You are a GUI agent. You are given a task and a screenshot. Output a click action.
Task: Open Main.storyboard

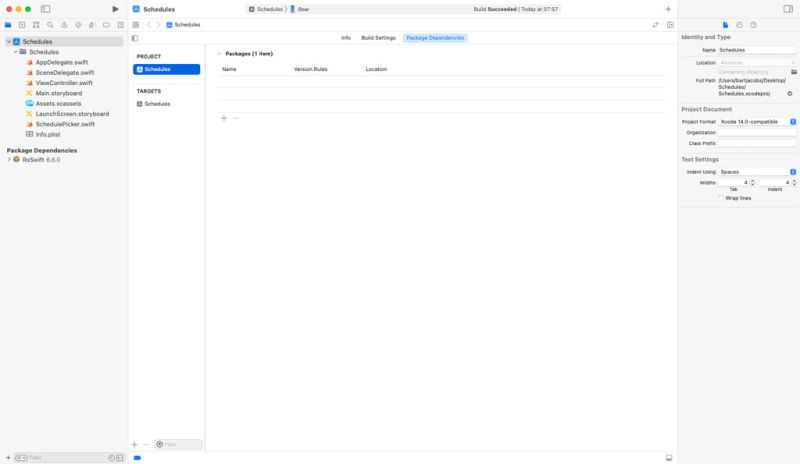[x=58, y=93]
